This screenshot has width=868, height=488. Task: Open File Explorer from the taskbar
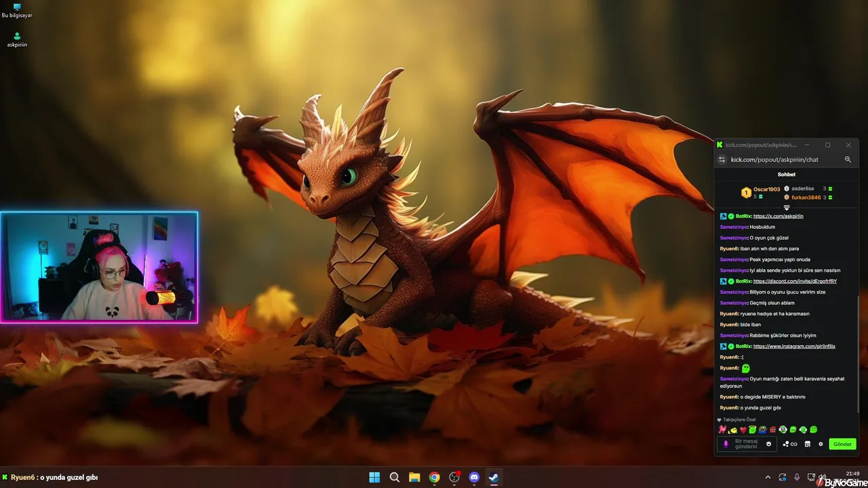(414, 477)
